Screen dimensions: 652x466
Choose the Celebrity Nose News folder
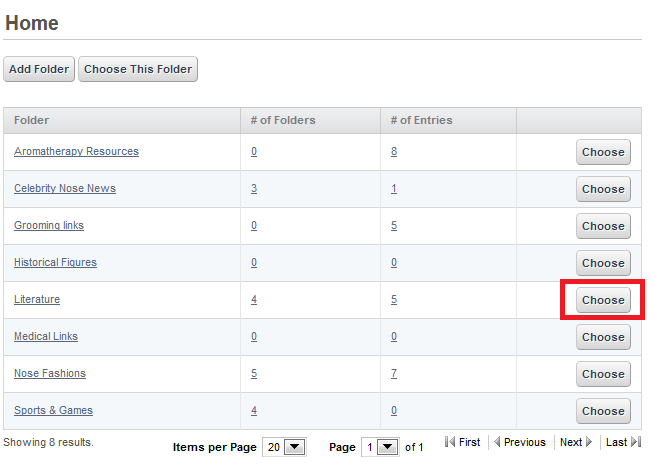[x=603, y=189]
